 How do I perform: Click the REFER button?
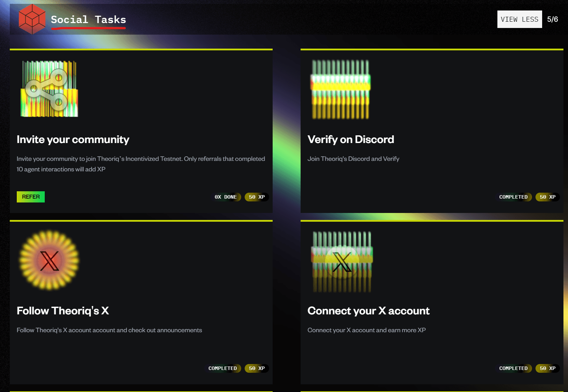[x=31, y=197]
